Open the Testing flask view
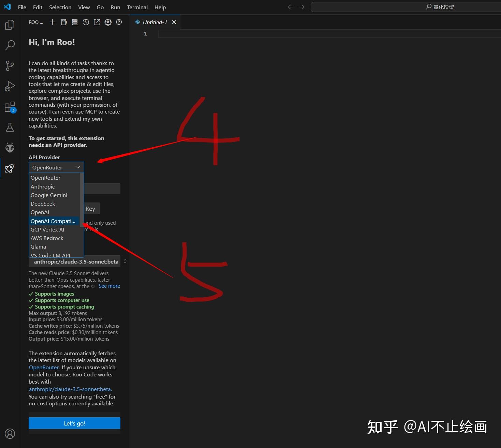This screenshot has height=448, width=501. coord(10,128)
